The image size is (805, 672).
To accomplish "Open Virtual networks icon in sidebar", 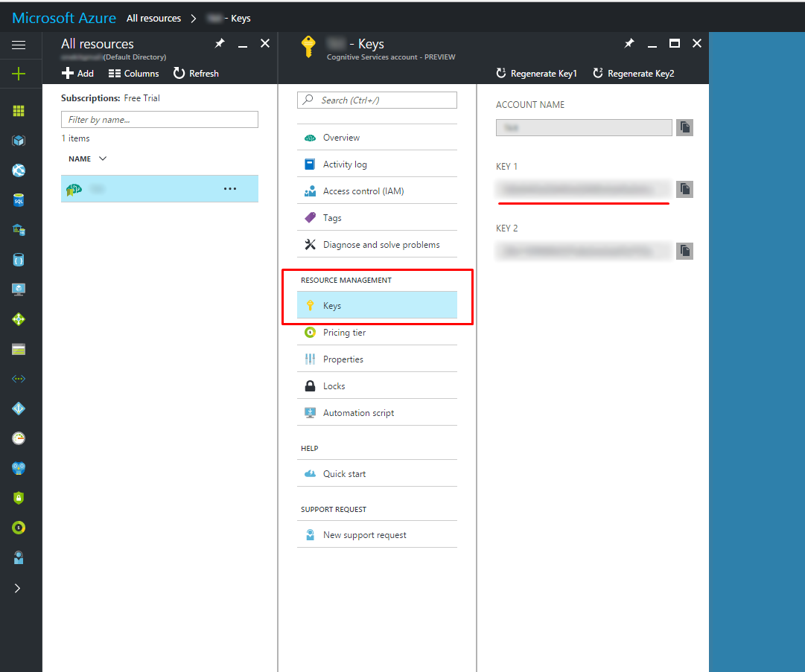I will point(19,379).
